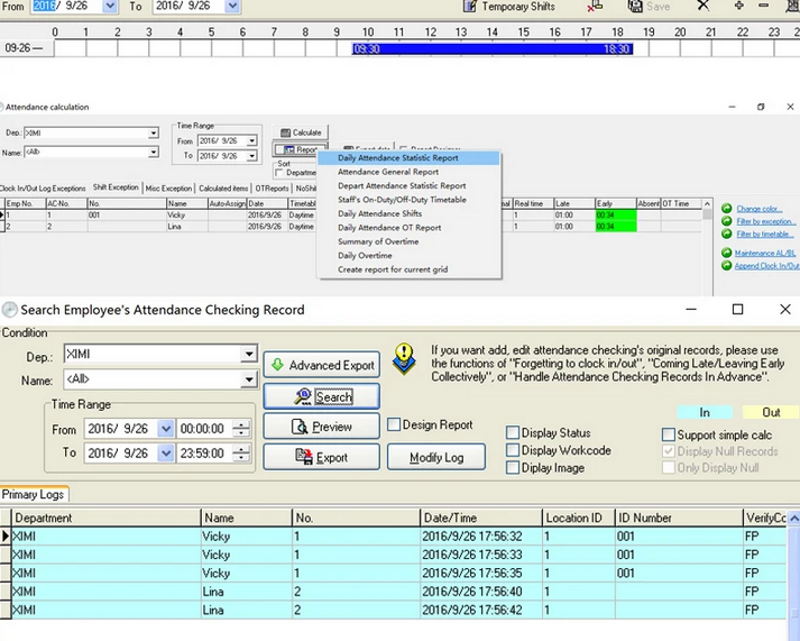Click the blue 09:30-18:30 shift bar
Viewport: 800px width, 641px height.
point(492,49)
